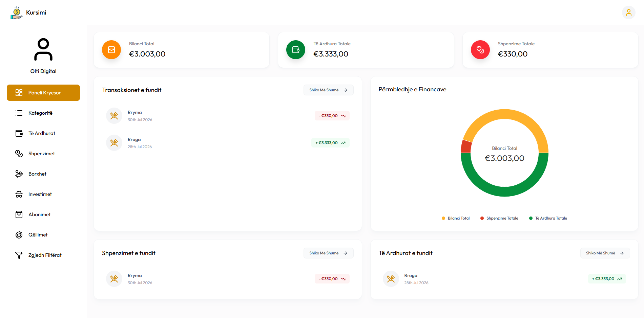Click Rryma utensils icon in Transaksionet e fundit

pyautogui.click(x=114, y=116)
